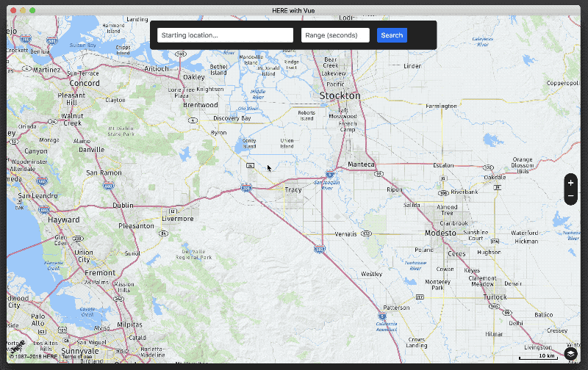The width and height of the screenshot is (588, 370).
Task: Click the Discovery Bay label
Action: pos(232,118)
